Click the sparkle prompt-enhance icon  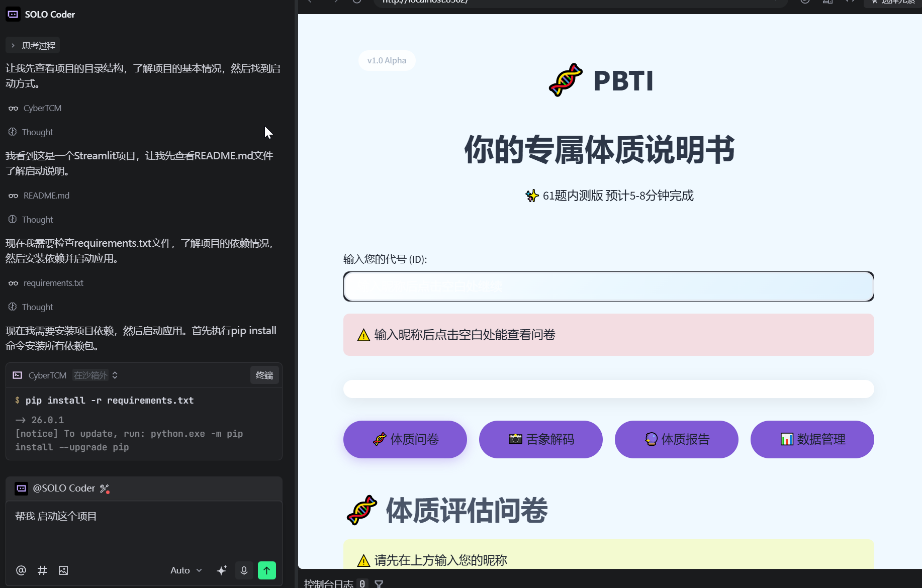(x=222, y=570)
